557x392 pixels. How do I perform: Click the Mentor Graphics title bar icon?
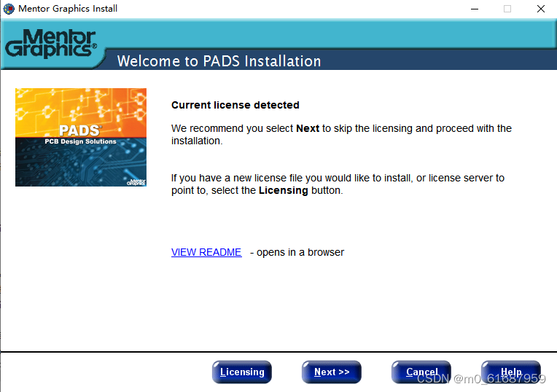[9, 9]
